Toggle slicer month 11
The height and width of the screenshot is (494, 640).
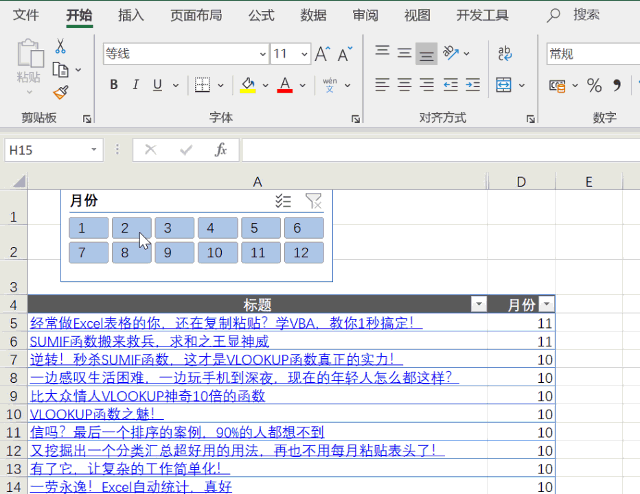pos(261,253)
